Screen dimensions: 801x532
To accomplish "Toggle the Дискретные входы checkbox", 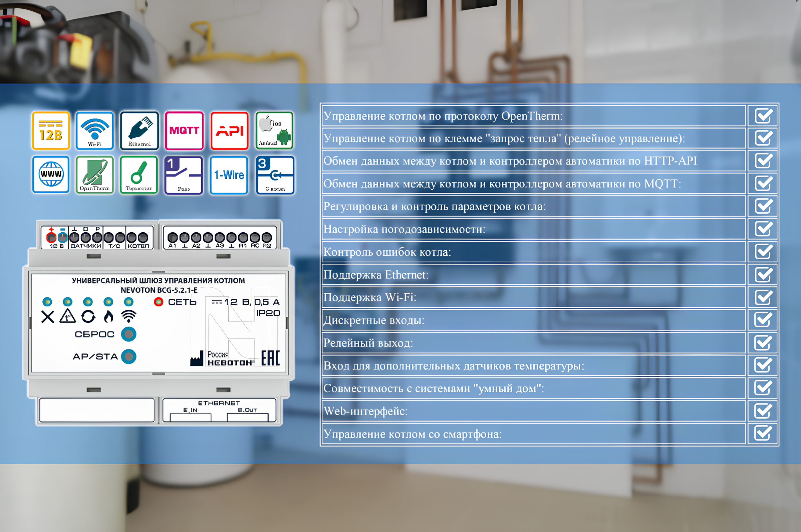I will pyautogui.click(x=763, y=320).
